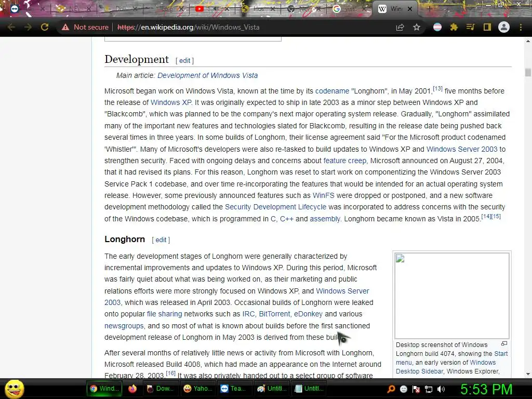Reload the Wikipedia page
Screen dimensions: 532x399
[x=45, y=27]
